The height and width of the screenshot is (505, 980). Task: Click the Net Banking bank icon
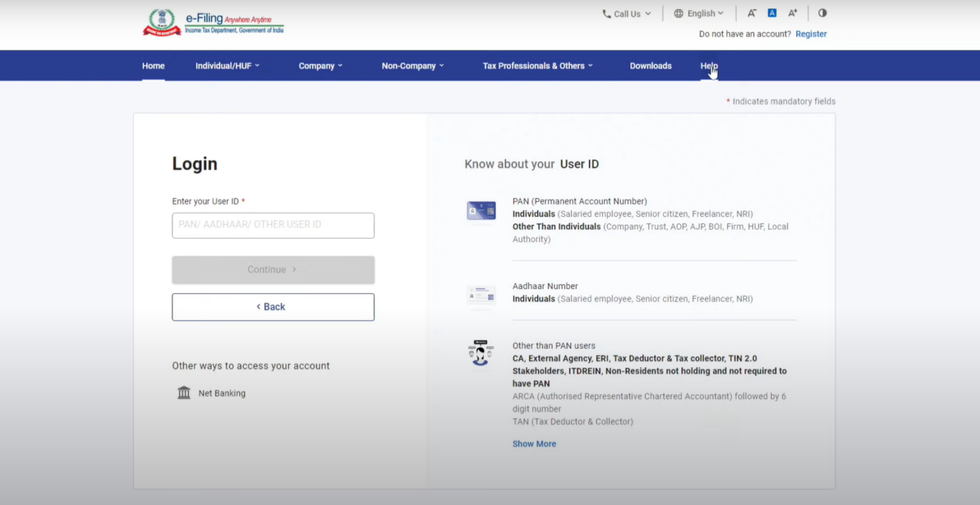pyautogui.click(x=184, y=393)
